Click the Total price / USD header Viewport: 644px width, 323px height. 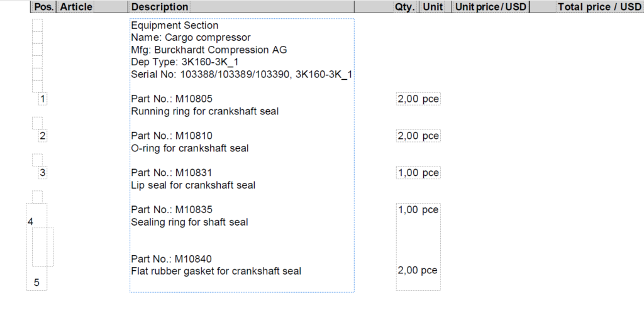[599, 7]
